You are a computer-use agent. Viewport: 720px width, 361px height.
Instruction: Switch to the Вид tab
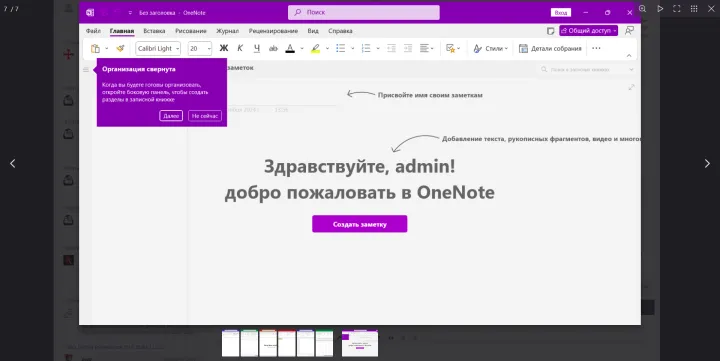point(313,31)
